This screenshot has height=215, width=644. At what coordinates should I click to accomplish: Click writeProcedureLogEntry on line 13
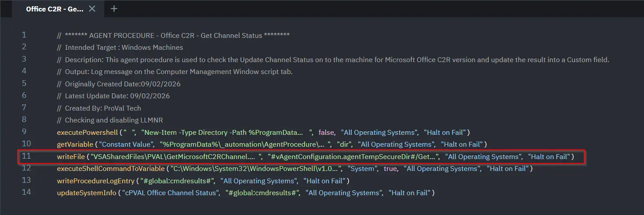[x=95, y=181]
